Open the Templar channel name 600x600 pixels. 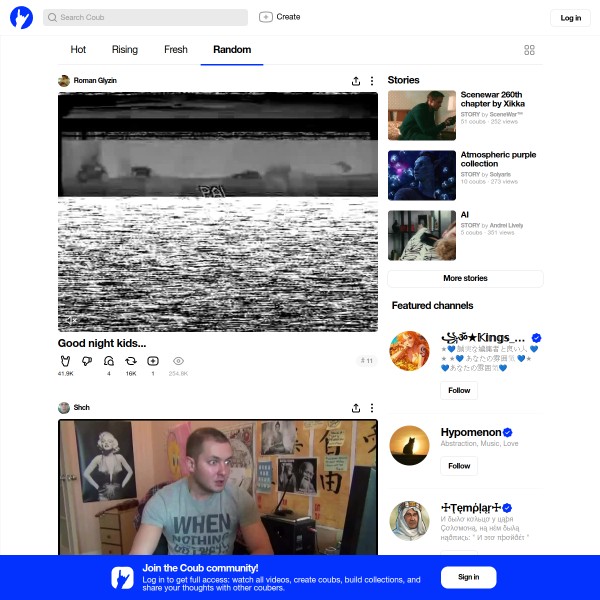tap(471, 508)
